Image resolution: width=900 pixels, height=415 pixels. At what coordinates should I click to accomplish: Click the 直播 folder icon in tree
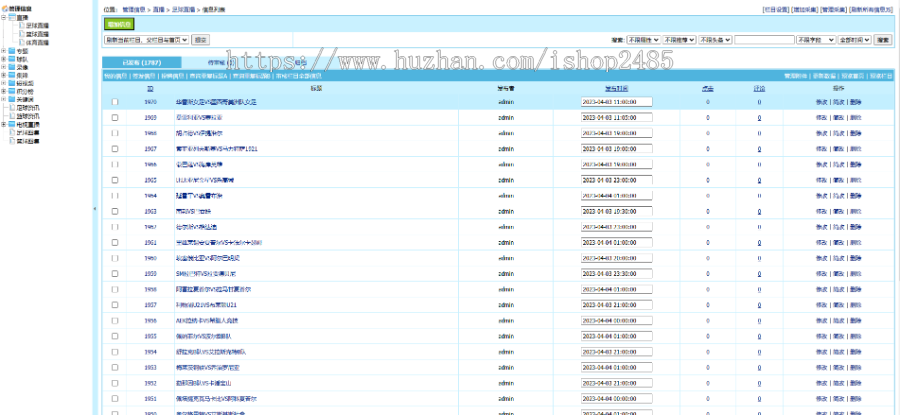(13, 18)
